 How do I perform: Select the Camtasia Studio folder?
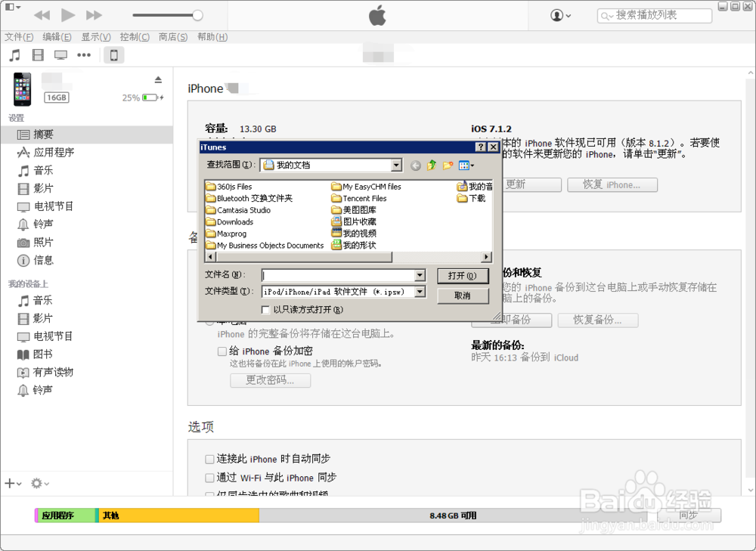point(238,210)
